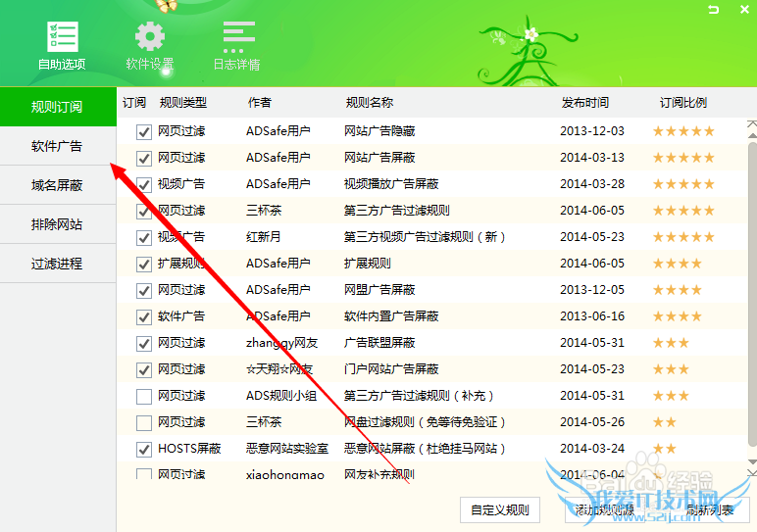
Task: Click the 订阅比例 column header
Action: (683, 103)
